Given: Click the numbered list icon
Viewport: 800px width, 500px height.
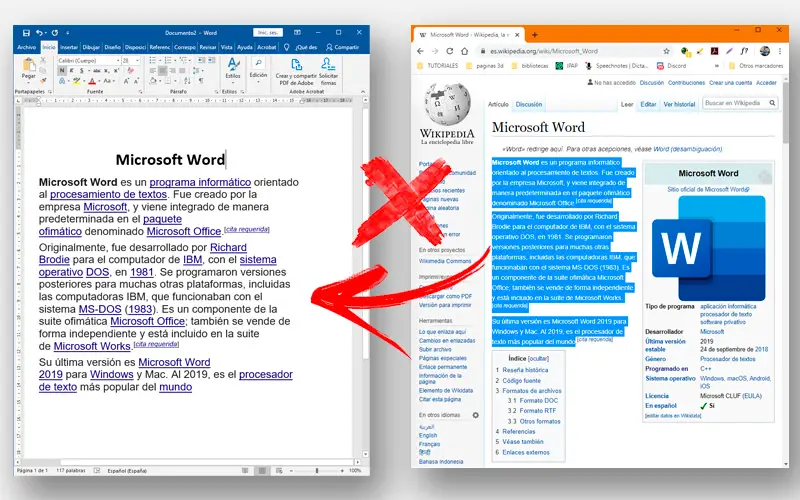Looking at the screenshot, I should pos(169,60).
